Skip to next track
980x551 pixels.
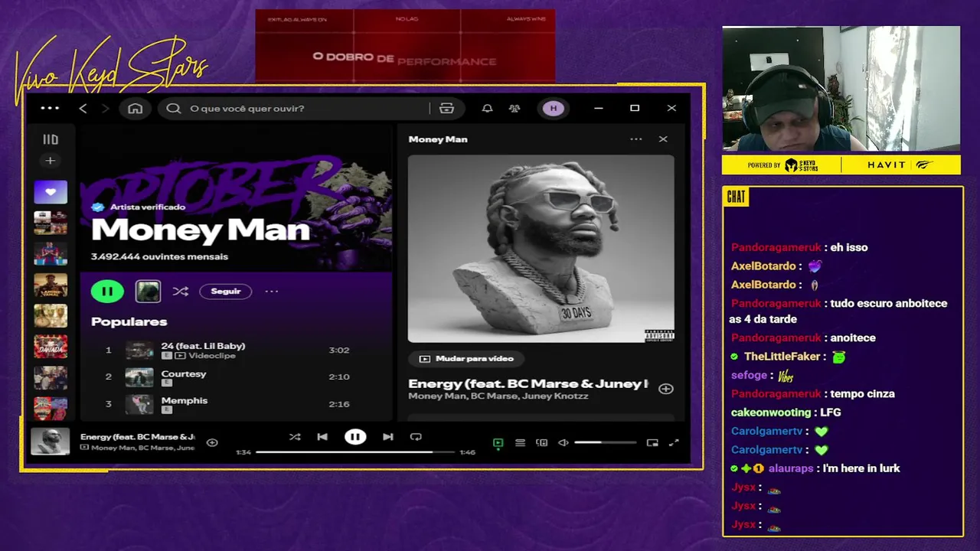point(388,437)
